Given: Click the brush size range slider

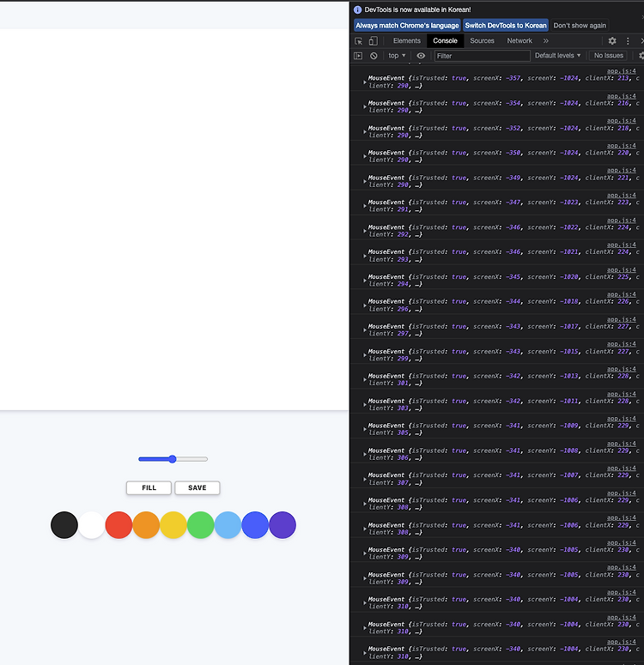Looking at the screenshot, I should (173, 459).
